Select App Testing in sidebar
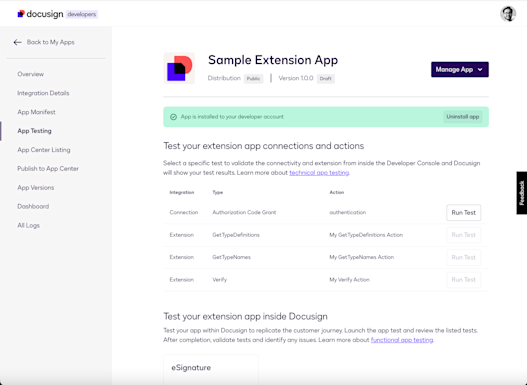Screen dimensions: 527x385 (x=34, y=131)
